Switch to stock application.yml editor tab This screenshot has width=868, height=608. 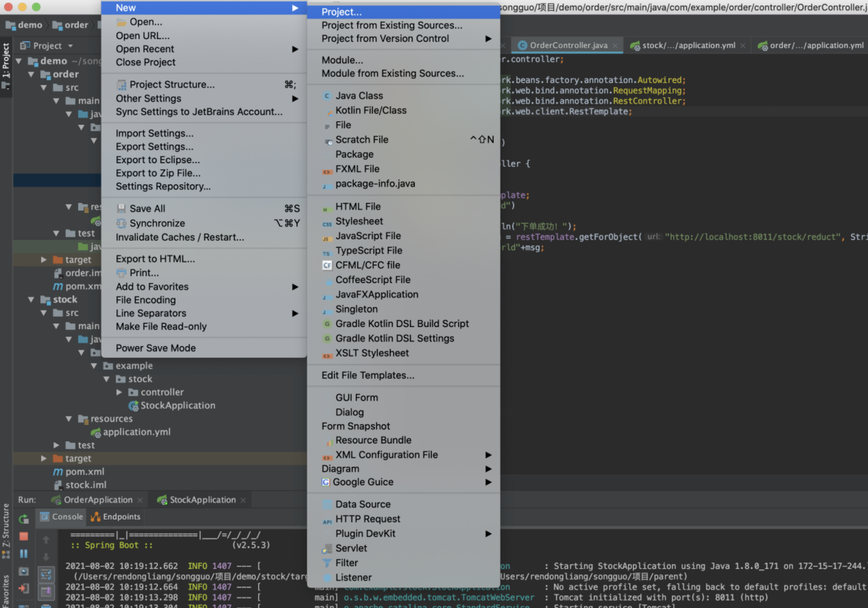point(687,45)
